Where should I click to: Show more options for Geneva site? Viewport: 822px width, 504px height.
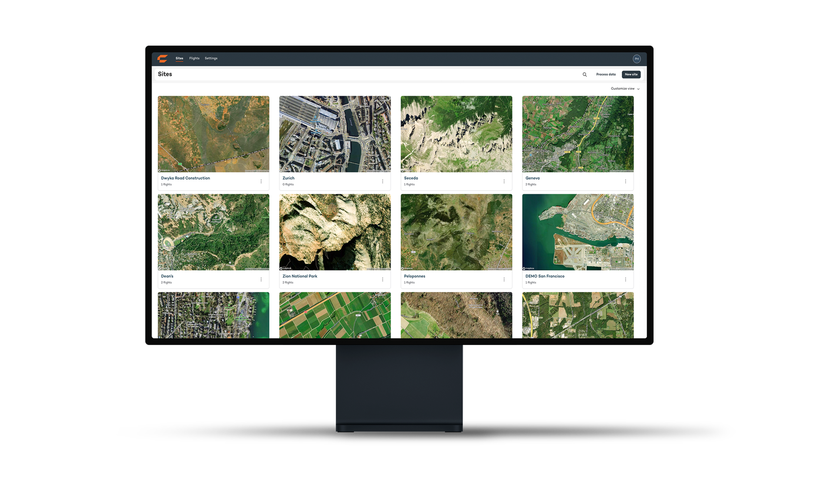click(625, 181)
